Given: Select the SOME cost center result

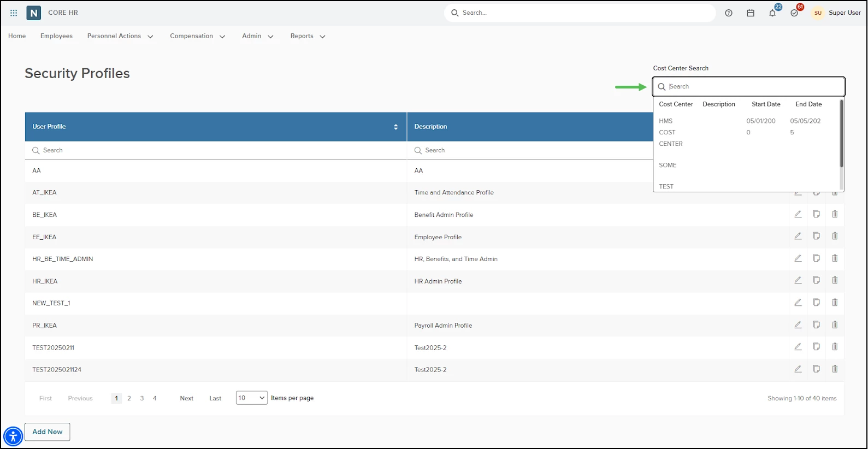Looking at the screenshot, I should click(x=746, y=165).
